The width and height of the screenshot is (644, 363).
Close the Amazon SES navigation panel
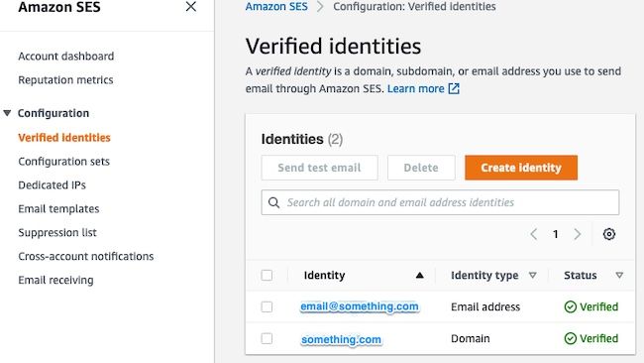coord(190,7)
